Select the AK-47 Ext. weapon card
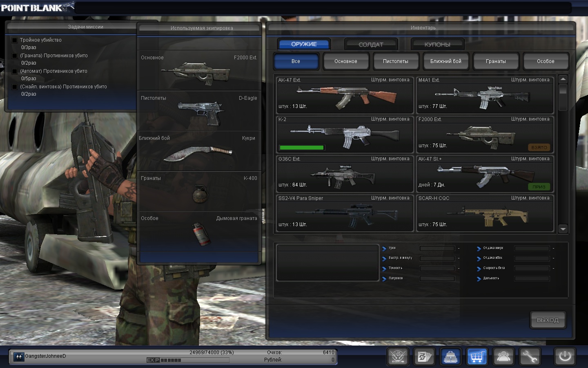This screenshot has width=588, height=368. [x=345, y=95]
